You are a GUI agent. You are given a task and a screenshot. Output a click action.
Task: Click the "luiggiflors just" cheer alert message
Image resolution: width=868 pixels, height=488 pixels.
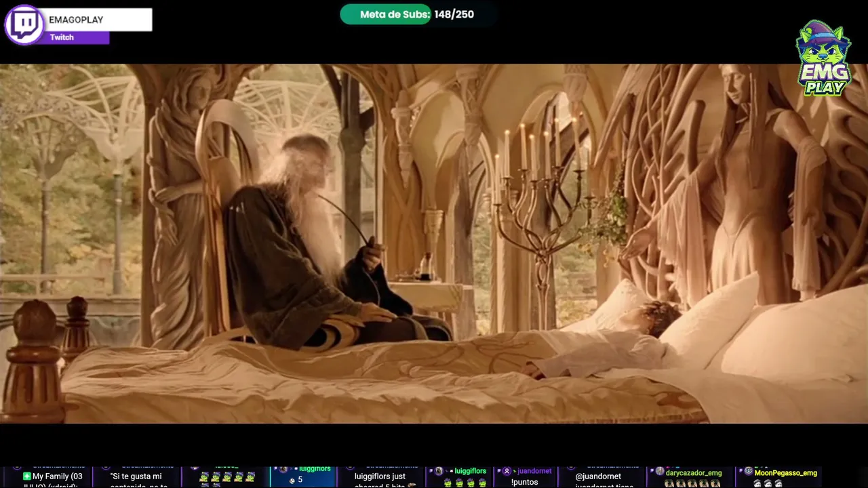tap(380, 476)
